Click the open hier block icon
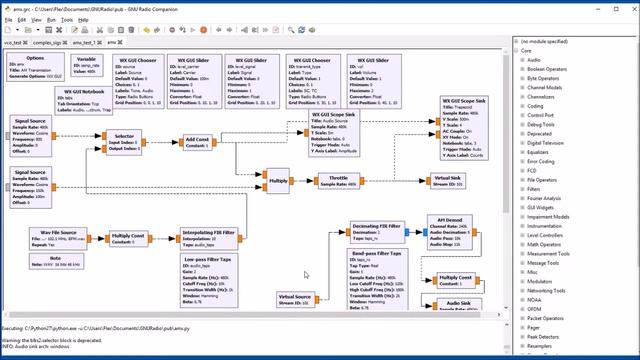The image size is (640, 360). click(312, 30)
